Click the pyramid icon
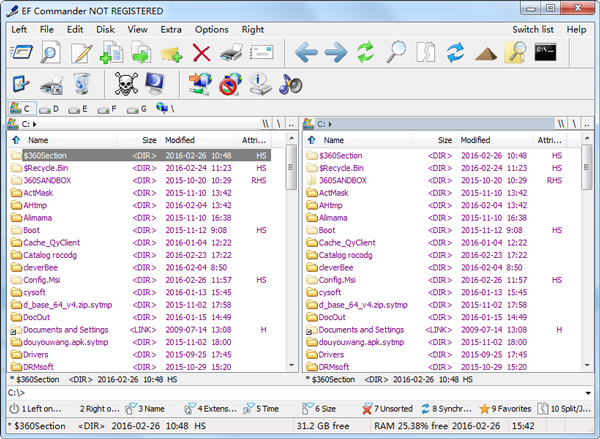 coord(486,54)
